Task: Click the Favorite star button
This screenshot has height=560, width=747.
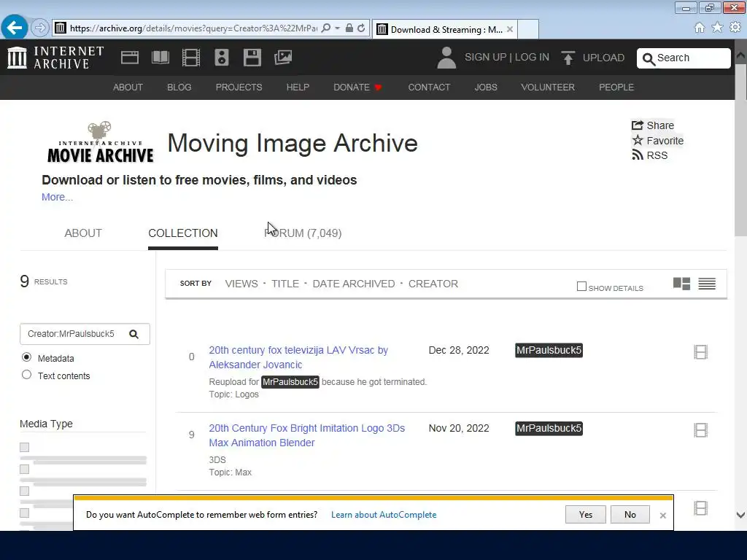Action: tap(657, 141)
